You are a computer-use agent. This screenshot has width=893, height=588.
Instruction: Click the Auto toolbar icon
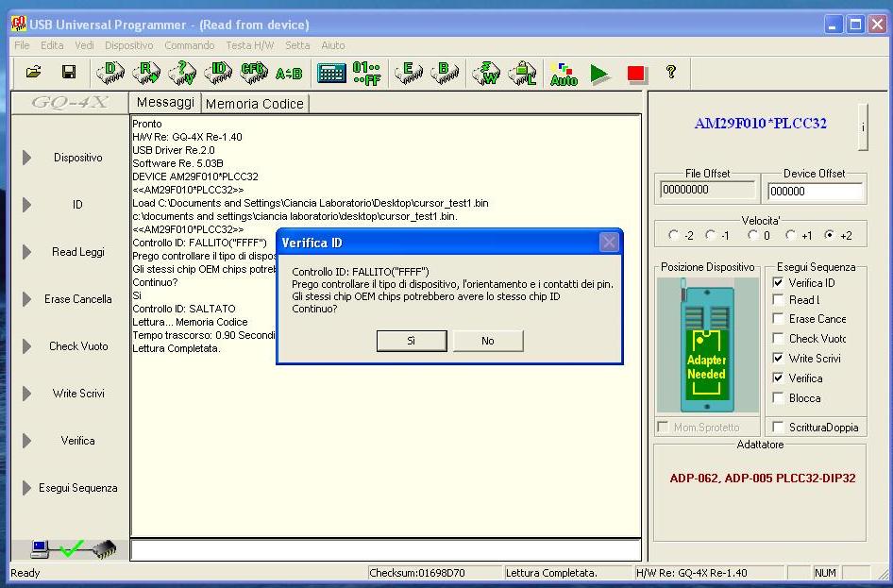point(564,74)
